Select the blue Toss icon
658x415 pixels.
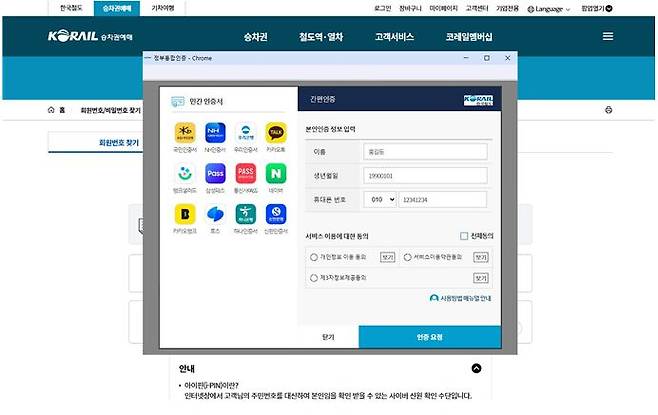coord(215,214)
